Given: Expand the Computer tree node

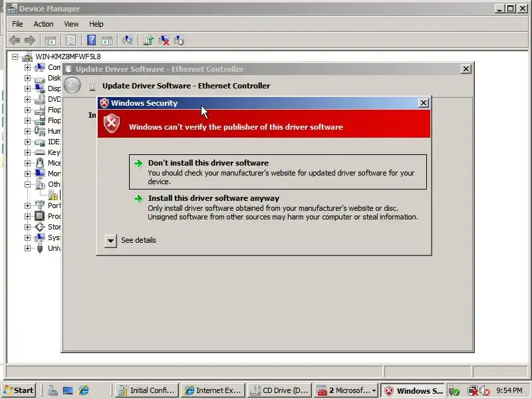Looking at the screenshot, I should tap(27, 67).
